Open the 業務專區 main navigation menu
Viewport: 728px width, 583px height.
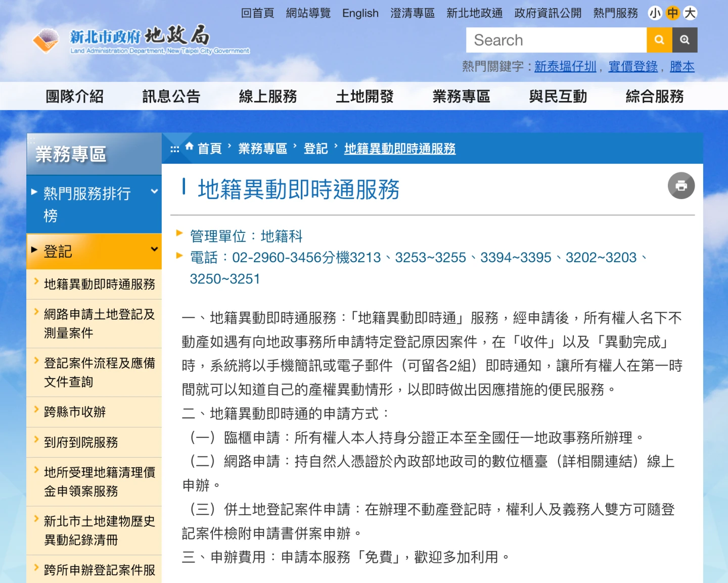click(x=461, y=96)
